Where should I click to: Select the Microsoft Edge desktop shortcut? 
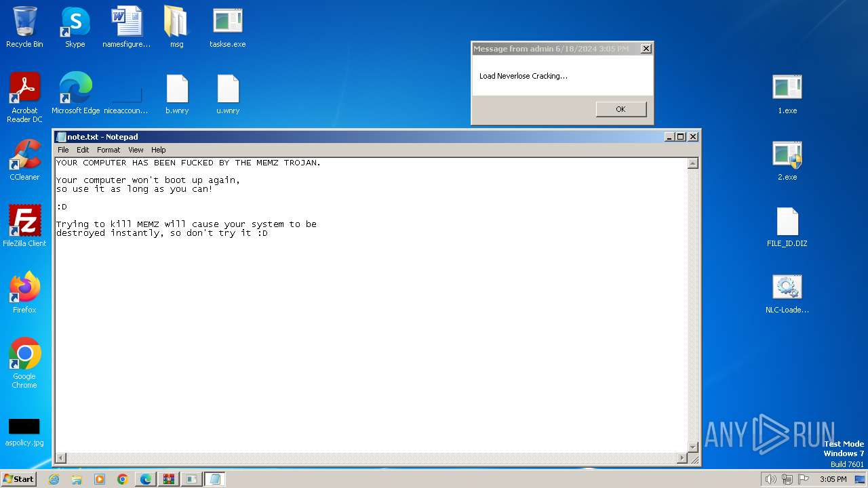pos(75,94)
